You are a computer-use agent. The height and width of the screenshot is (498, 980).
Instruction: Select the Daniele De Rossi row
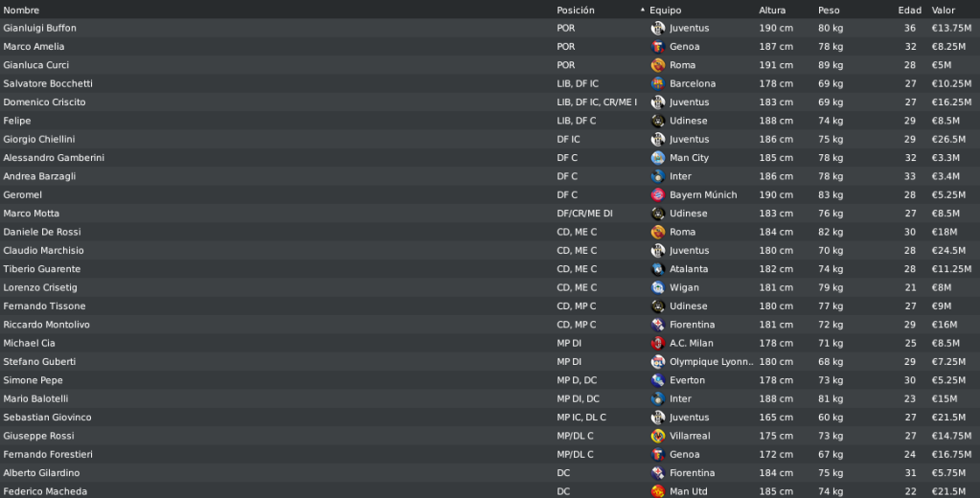[490, 232]
